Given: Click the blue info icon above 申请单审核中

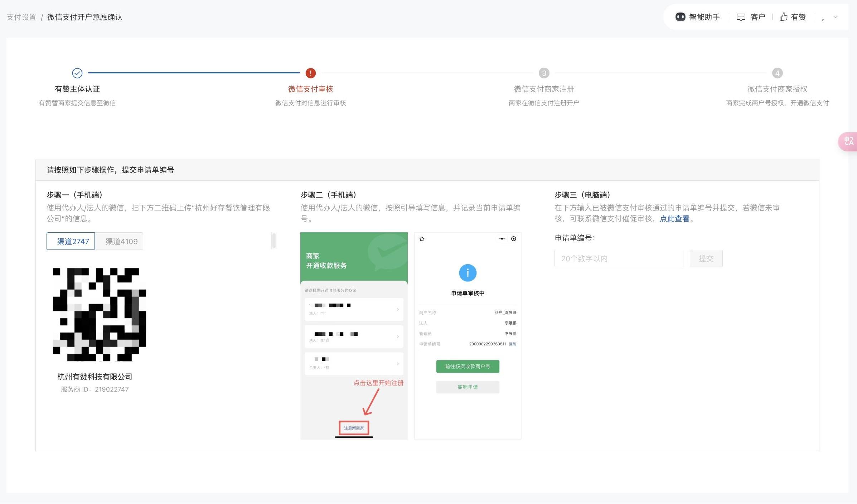Looking at the screenshot, I should tap(468, 273).
